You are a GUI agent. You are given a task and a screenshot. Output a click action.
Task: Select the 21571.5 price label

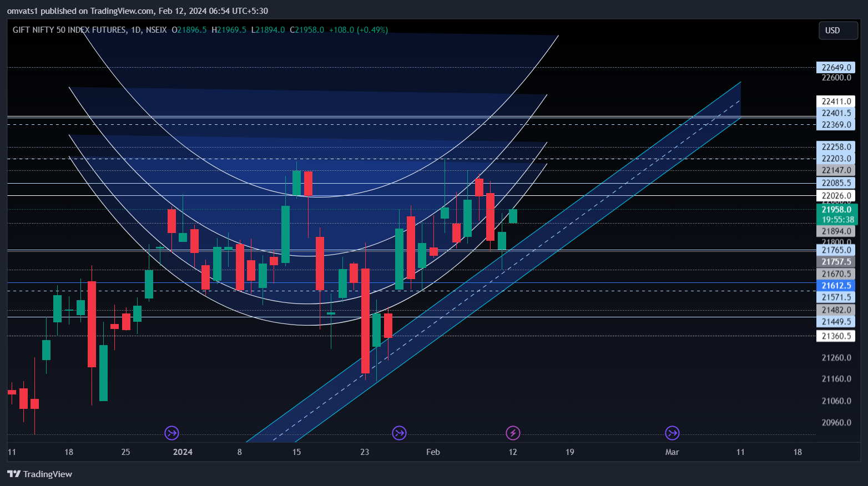click(x=836, y=297)
